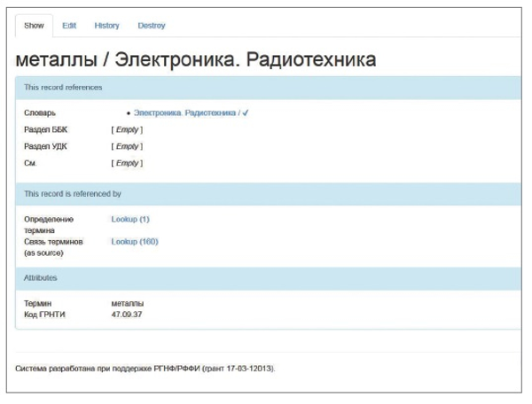Collapse the "This record references" panel header
Screen dimensions: 532x404
click(63, 88)
